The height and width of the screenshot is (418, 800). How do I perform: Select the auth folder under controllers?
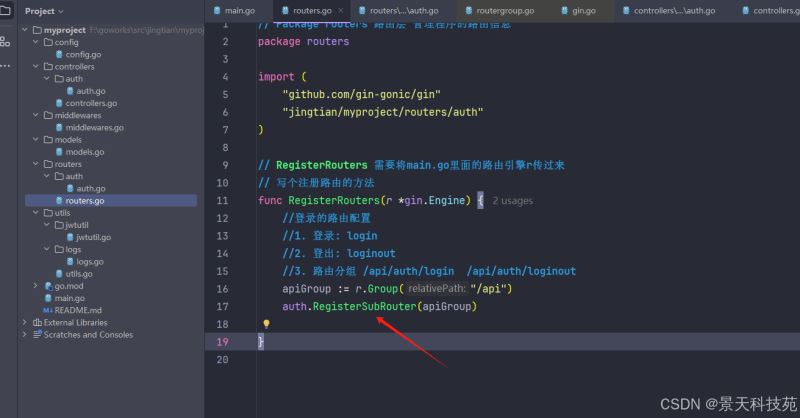click(x=68, y=79)
